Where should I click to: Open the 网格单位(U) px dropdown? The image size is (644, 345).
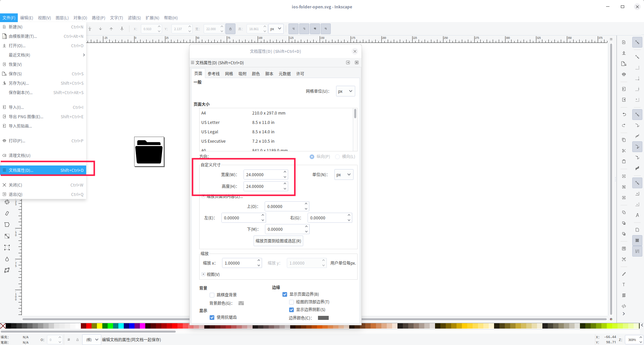point(345,91)
